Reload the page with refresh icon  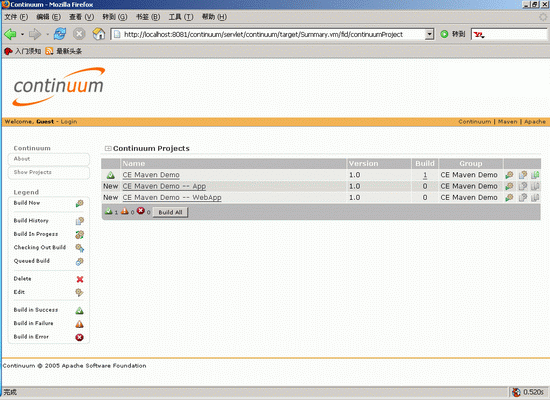(x=60, y=34)
